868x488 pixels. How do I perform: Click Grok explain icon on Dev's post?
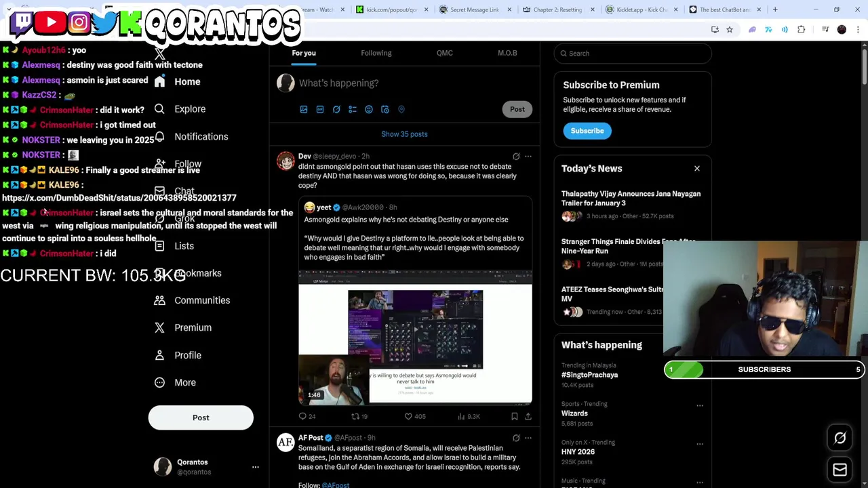click(x=516, y=157)
